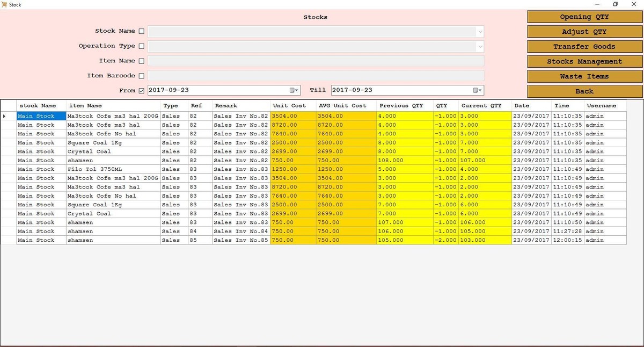Select Previous QTY cell 108.000
The height and width of the screenshot is (347, 644).
click(x=405, y=161)
